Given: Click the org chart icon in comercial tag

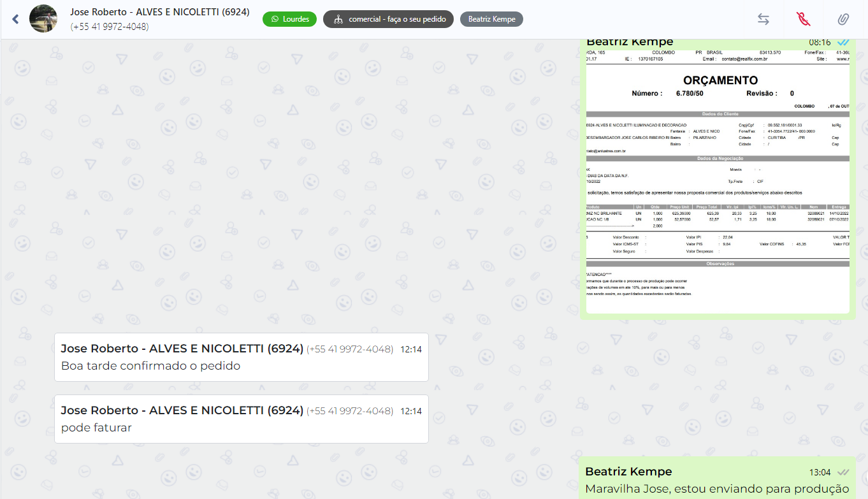Looking at the screenshot, I should [x=338, y=19].
